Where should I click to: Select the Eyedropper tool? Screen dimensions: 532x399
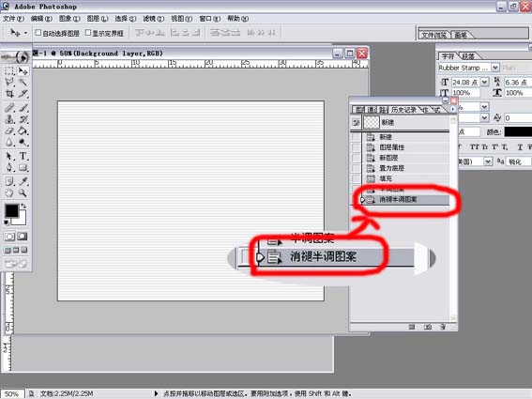(x=23, y=181)
